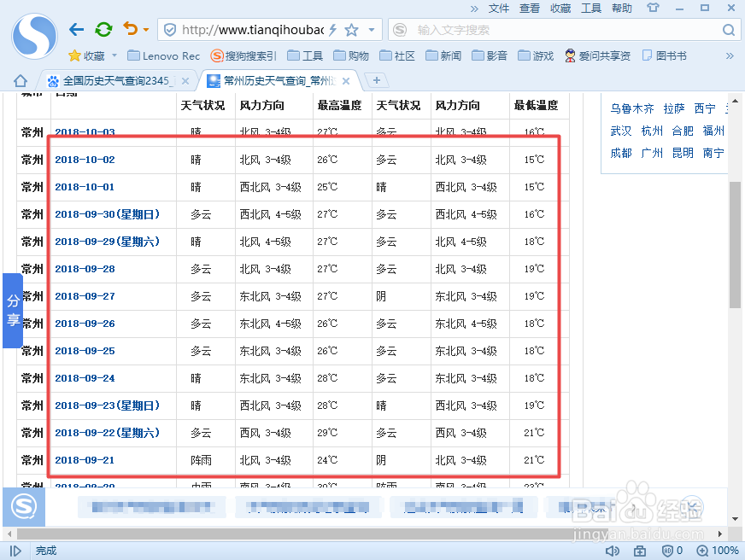Screen dimensions: 745x560
Task: Click the Sogou browser logo
Action: (x=35, y=36)
